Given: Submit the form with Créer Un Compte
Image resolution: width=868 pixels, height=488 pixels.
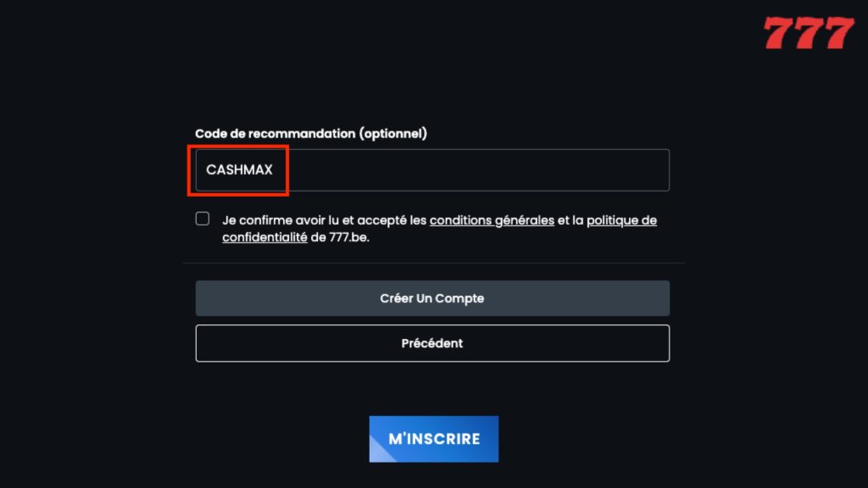Looking at the screenshot, I should [x=432, y=298].
